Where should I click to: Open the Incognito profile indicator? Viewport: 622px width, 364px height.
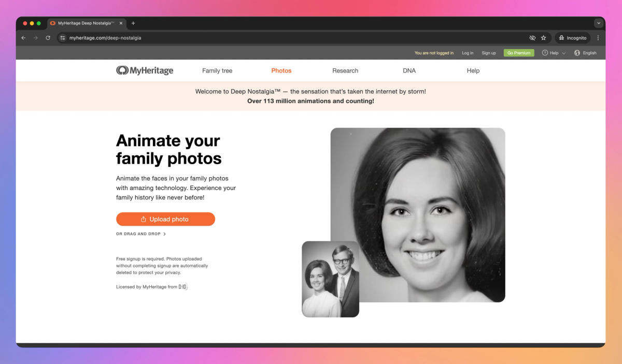point(573,38)
